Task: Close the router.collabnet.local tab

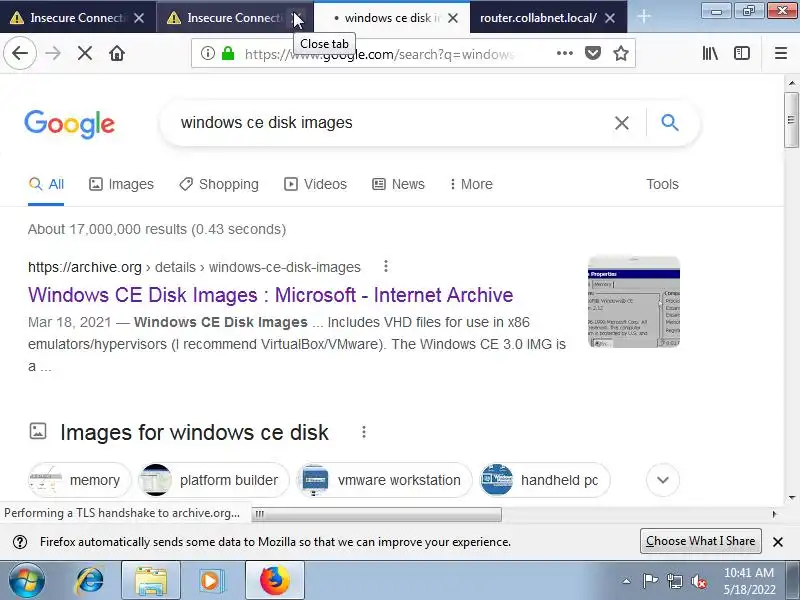Action: tap(610, 18)
